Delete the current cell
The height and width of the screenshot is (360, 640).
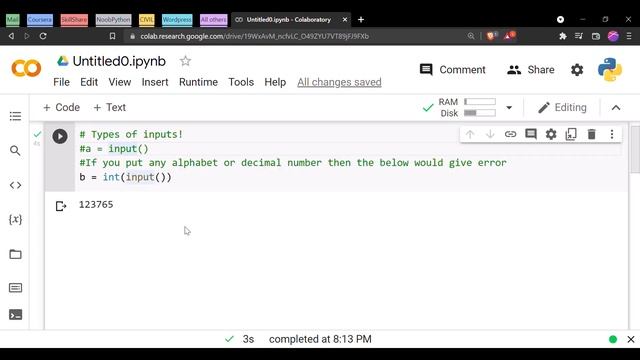coord(591,134)
